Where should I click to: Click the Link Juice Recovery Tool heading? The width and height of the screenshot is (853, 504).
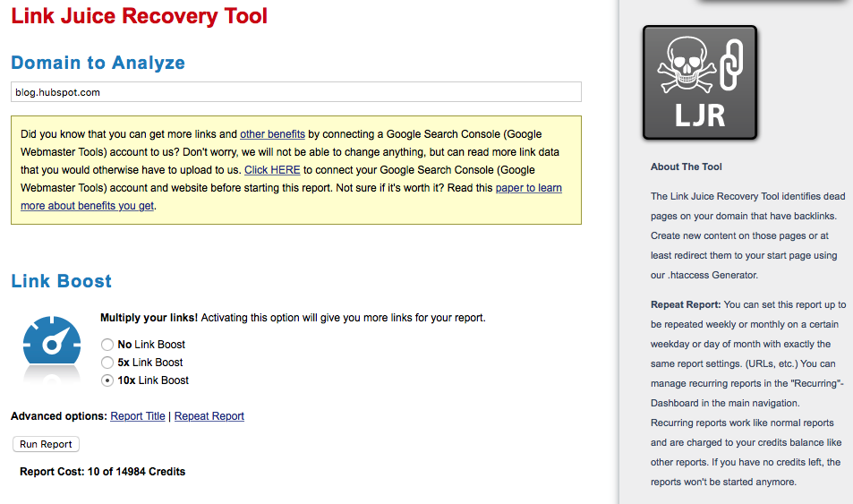click(140, 16)
